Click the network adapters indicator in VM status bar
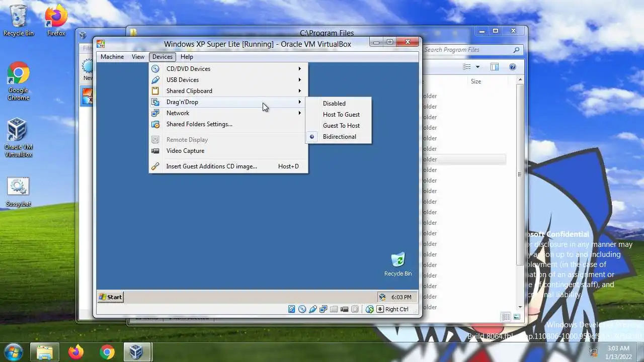Viewport: 644px width, 362px height. (323, 309)
